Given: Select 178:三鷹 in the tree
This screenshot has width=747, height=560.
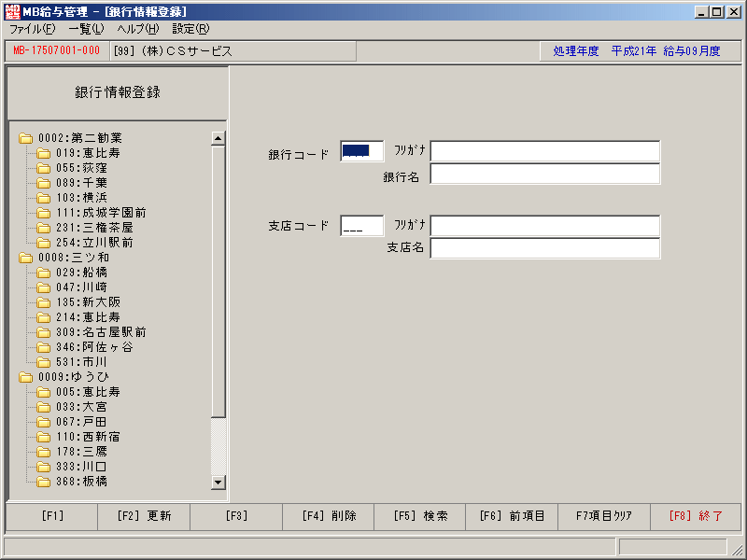Looking at the screenshot, I should point(81,452).
